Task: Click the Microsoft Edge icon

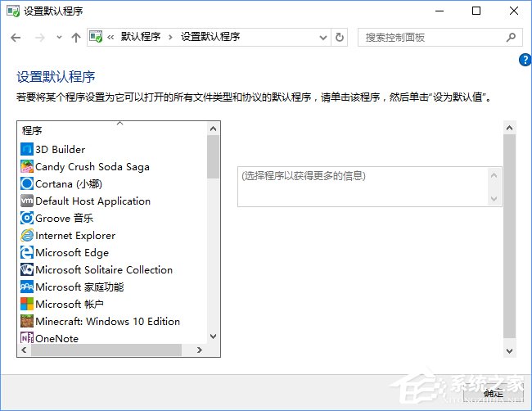Action: pos(27,252)
